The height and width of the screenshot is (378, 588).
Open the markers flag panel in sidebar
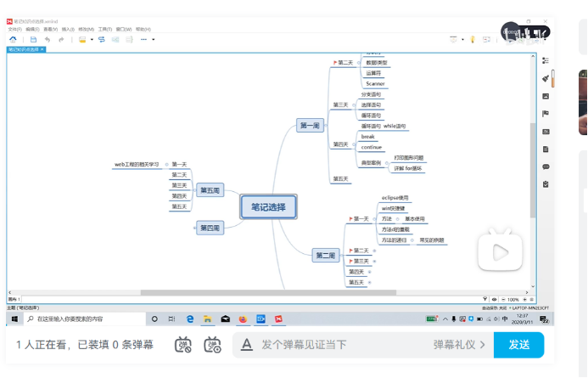pyautogui.click(x=546, y=113)
